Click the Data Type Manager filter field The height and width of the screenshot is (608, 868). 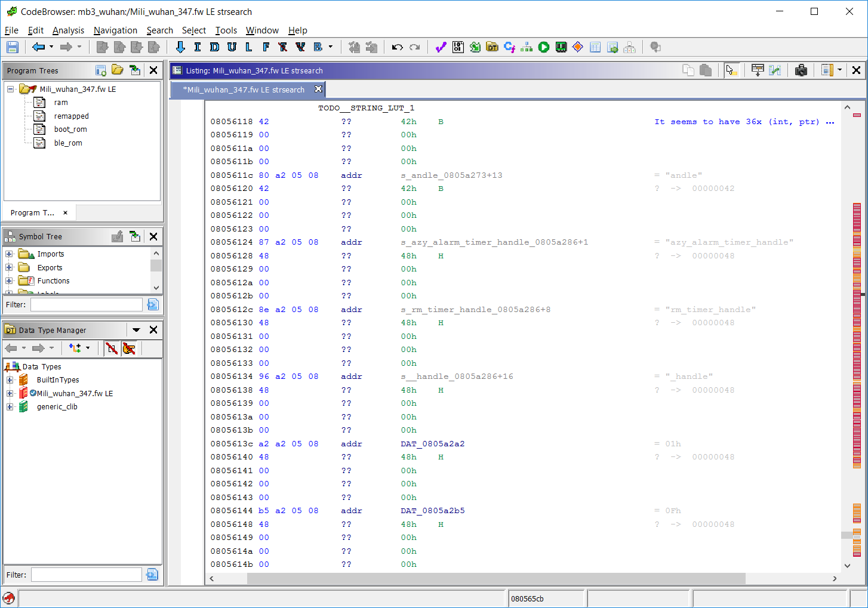[x=87, y=575]
